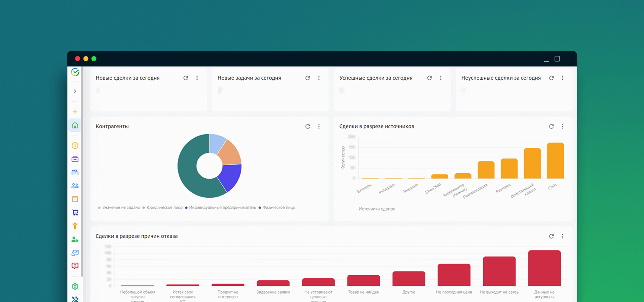Toggle Индивидуальный предприниматель legend entry
The image size is (644, 302).
[222, 208]
